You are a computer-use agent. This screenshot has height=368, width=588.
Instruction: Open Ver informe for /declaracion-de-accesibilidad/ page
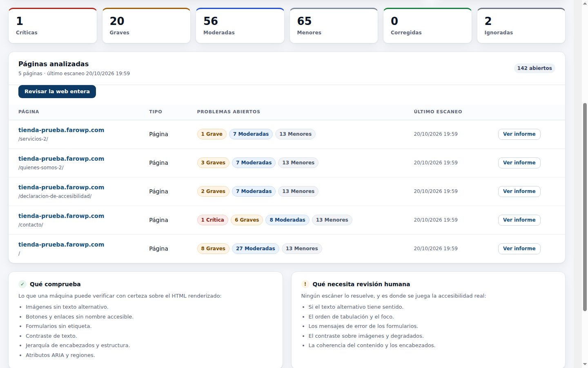point(519,191)
